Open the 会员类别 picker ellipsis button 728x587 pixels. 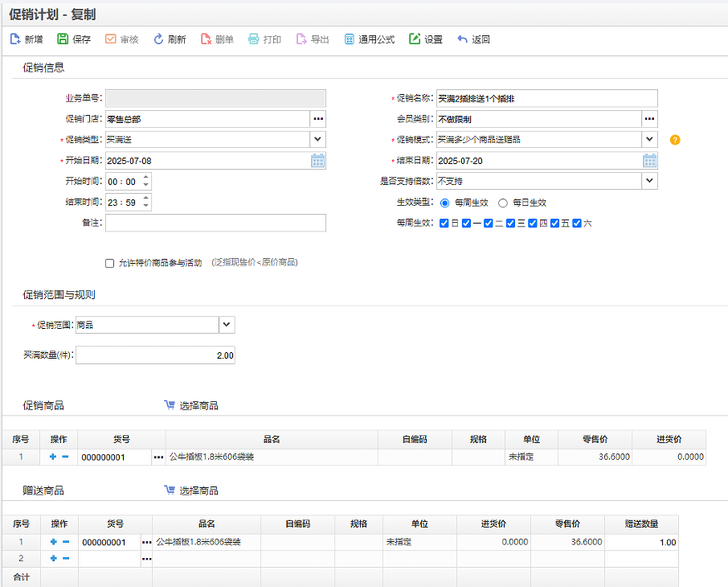point(649,119)
